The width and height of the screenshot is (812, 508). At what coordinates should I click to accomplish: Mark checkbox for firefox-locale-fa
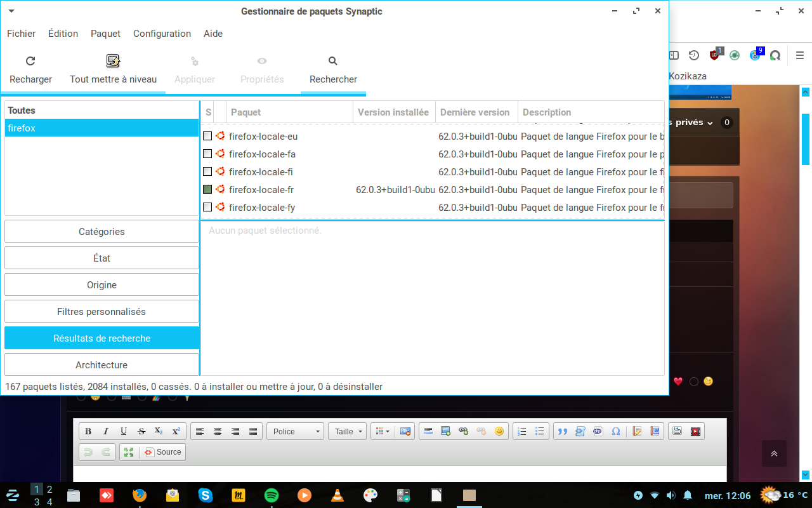click(207, 154)
